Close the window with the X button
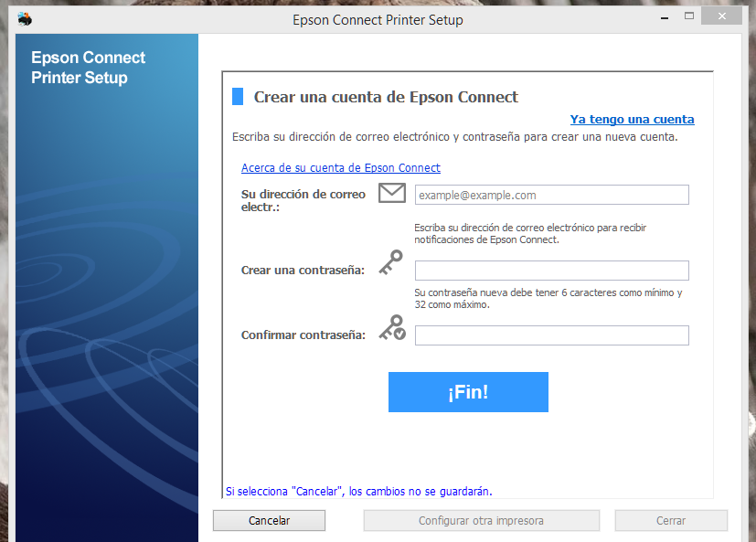The height and width of the screenshot is (542, 756). click(x=722, y=16)
